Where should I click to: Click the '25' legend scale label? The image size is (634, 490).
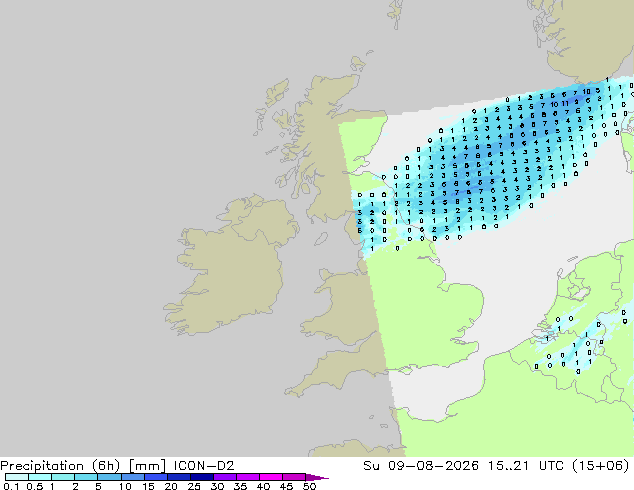pyautogui.click(x=194, y=486)
